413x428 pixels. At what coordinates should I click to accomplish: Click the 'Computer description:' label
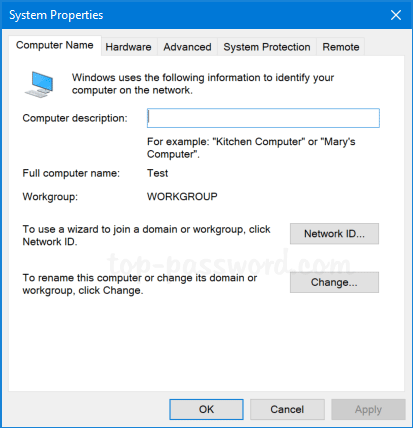coord(75,118)
